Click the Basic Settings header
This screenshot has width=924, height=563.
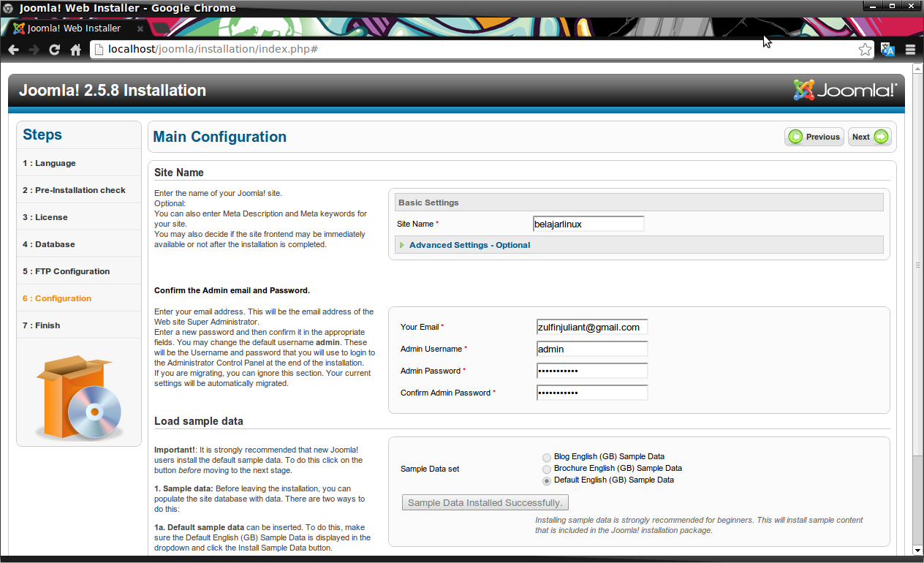(639, 203)
